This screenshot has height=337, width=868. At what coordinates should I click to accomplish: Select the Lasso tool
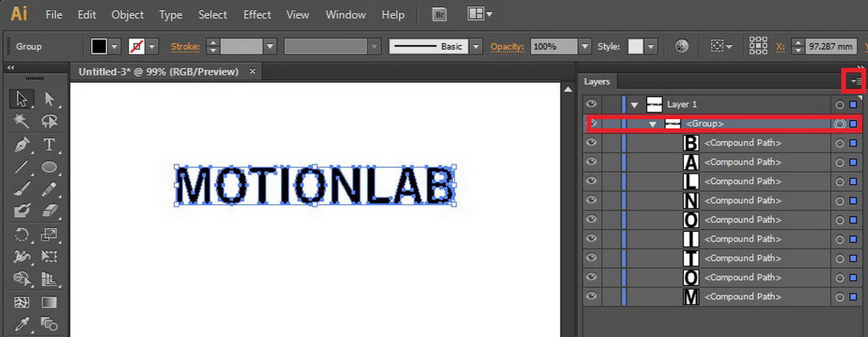click(49, 121)
